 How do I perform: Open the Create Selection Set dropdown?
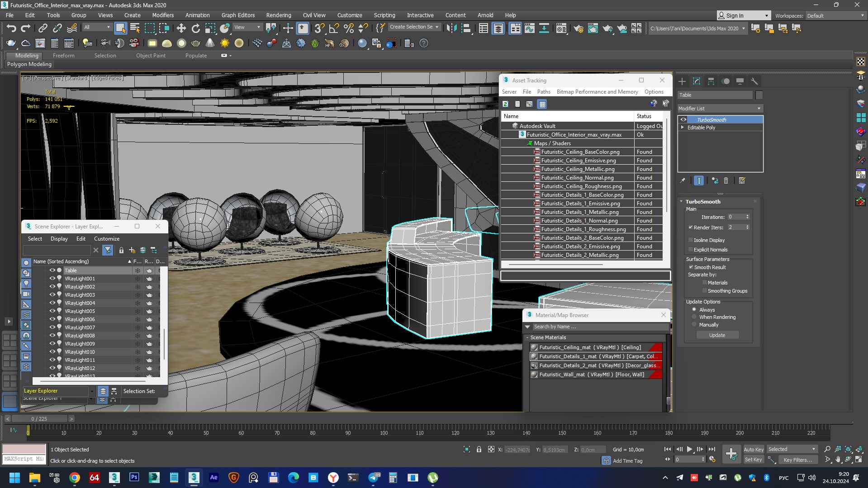[414, 27]
